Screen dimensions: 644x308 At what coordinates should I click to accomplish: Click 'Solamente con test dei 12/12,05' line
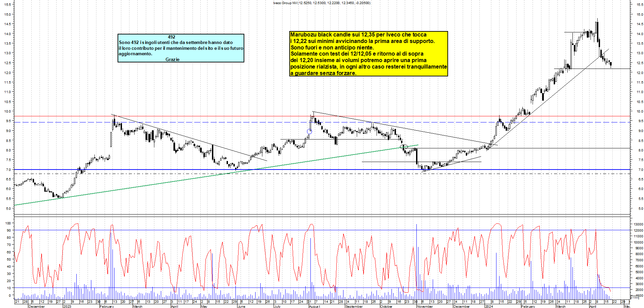(357, 54)
